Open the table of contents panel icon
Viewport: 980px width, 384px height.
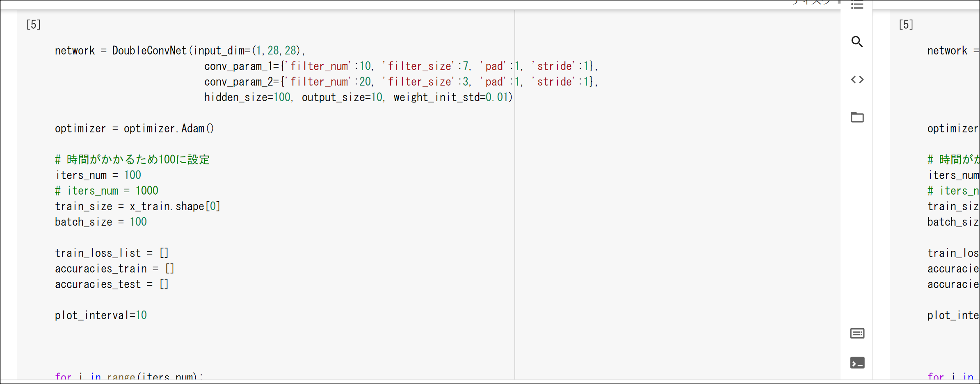coord(857,5)
